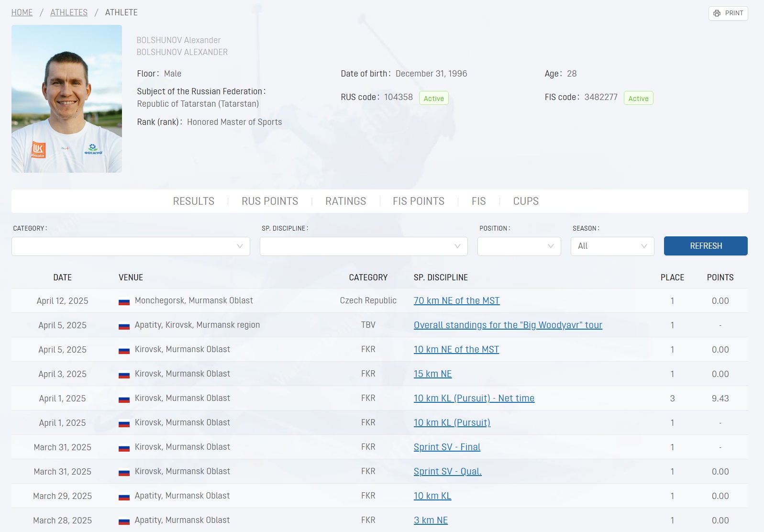Click the Category column header in results table
764x532 pixels.
[x=368, y=277]
